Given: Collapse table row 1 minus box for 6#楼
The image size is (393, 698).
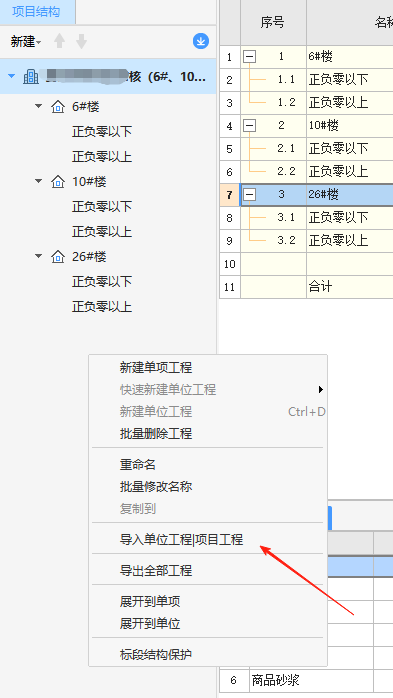Looking at the screenshot, I should pos(250,57).
